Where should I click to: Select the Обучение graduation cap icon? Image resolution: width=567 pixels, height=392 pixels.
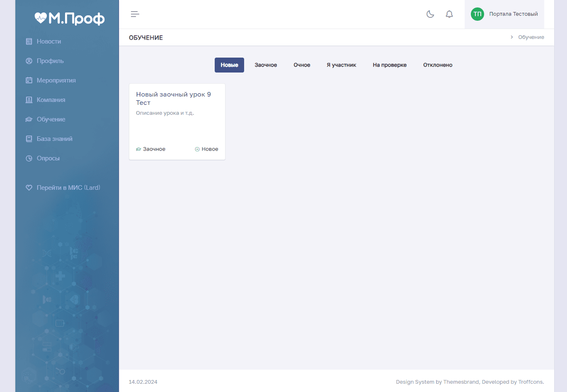pos(28,119)
